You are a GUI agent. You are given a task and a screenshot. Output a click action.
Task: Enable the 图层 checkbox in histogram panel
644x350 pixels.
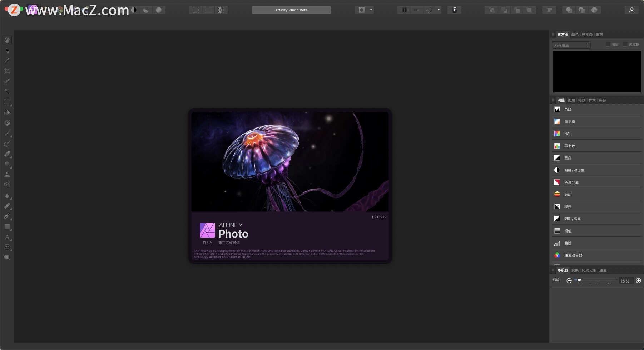click(608, 44)
